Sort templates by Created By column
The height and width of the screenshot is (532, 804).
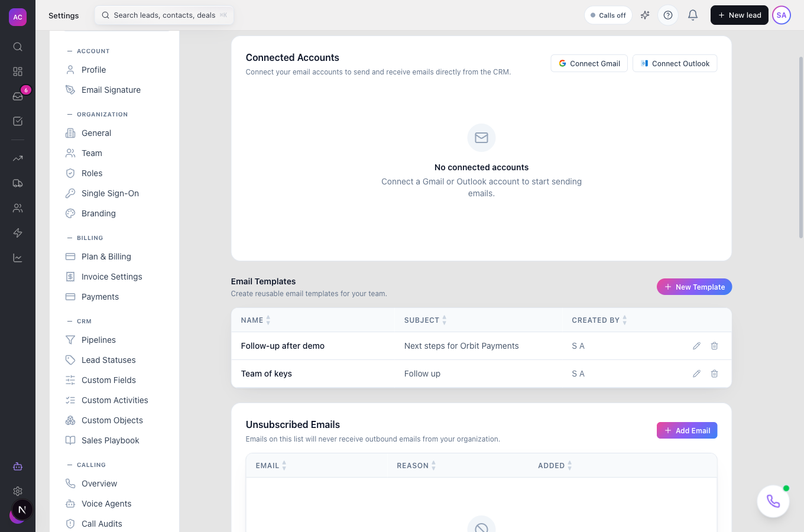coord(599,320)
